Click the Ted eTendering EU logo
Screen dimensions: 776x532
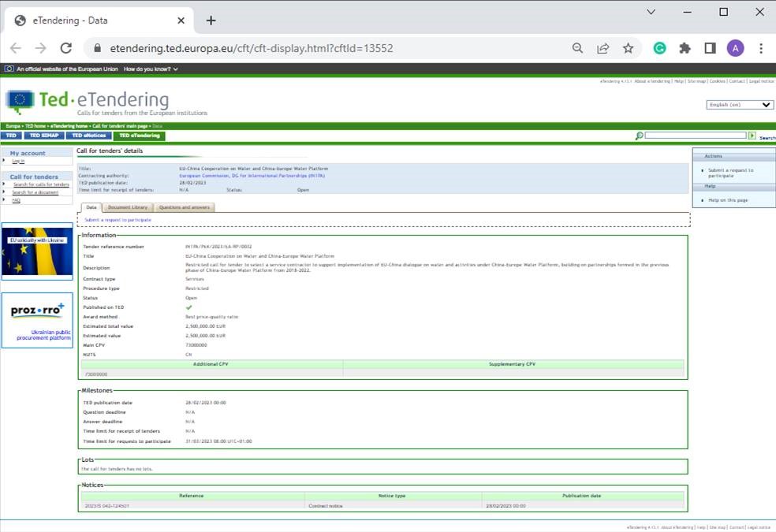tap(20, 102)
